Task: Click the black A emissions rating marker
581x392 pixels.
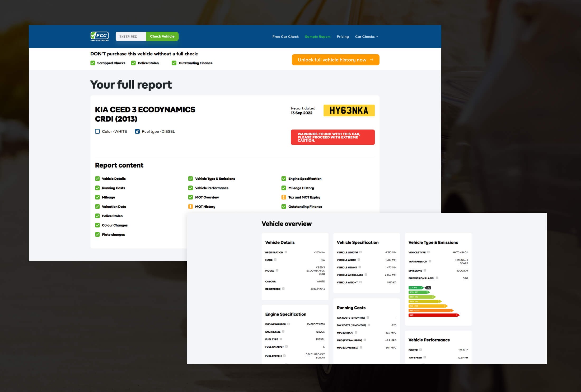Action: [428, 288]
